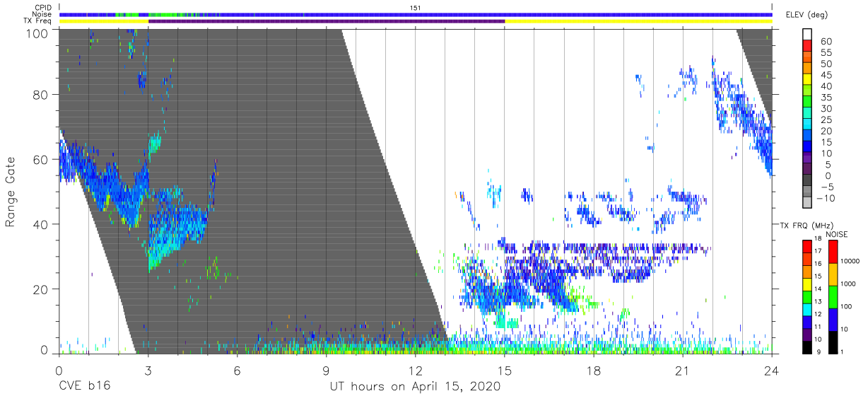Click x-axis tick label '9'
868x401 pixels.
click(x=326, y=370)
